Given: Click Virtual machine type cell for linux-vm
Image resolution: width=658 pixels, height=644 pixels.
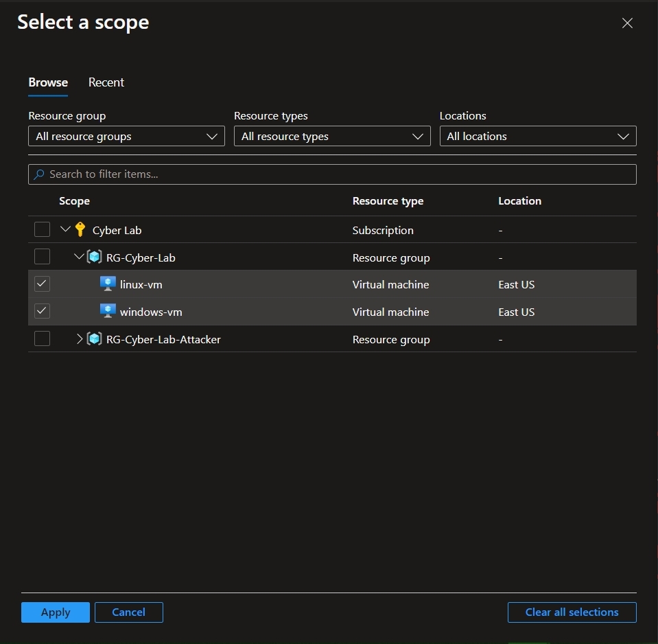Looking at the screenshot, I should [390, 285].
